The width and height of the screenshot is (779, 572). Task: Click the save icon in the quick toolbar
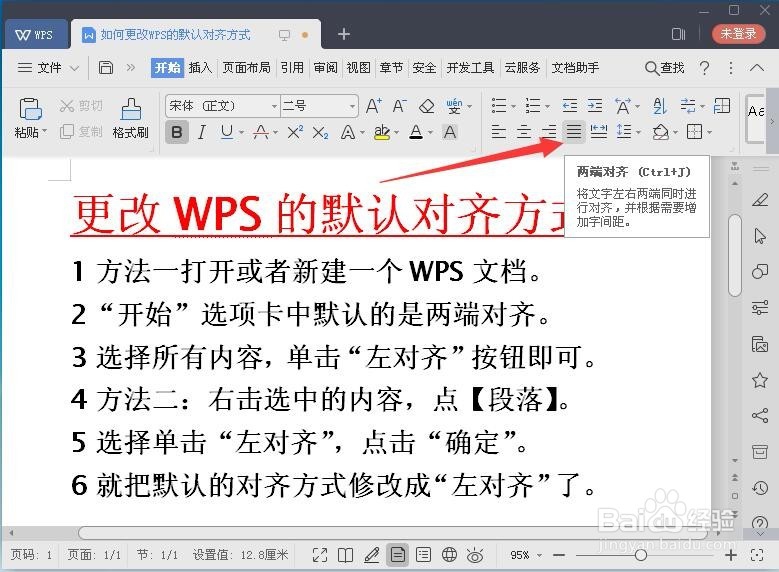(x=105, y=68)
